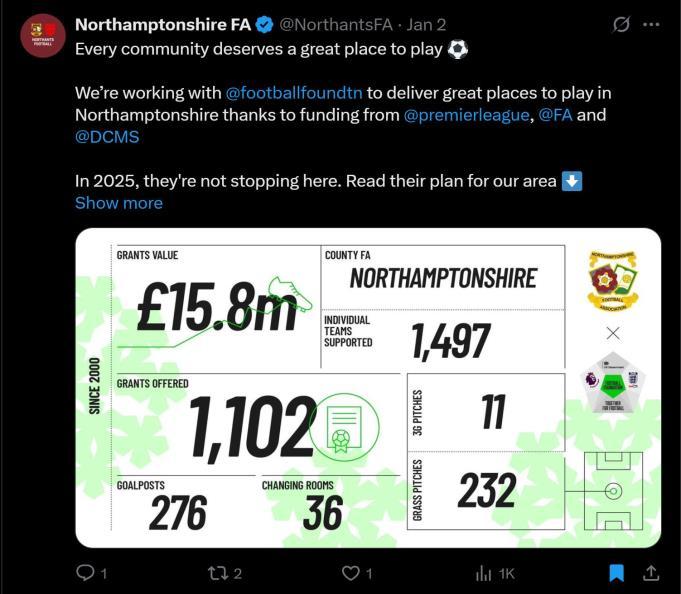
Task: Click the 1K views count
Action: (506, 573)
